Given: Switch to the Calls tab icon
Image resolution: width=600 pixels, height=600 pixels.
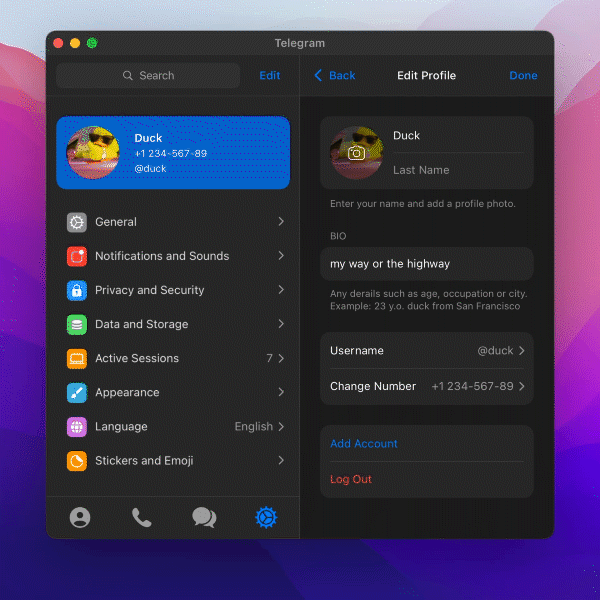Looking at the screenshot, I should click(142, 517).
